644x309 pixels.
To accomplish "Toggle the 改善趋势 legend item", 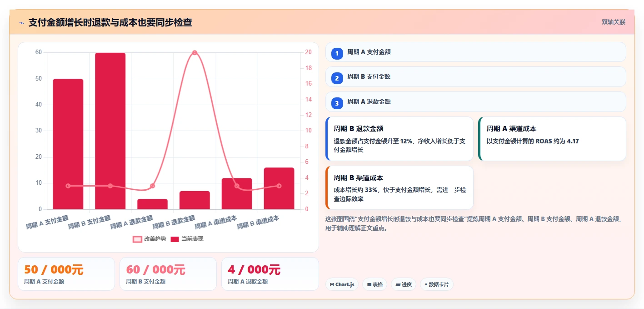I will 150,239.
